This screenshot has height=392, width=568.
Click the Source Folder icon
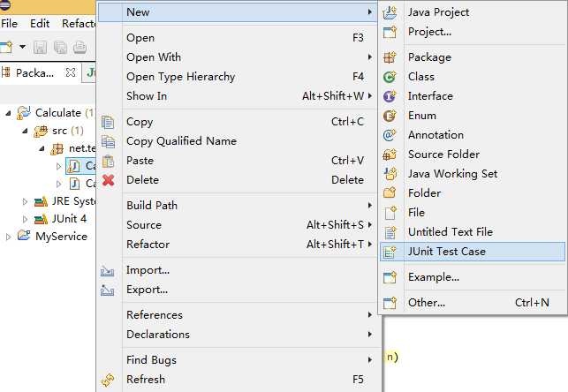pyautogui.click(x=390, y=155)
